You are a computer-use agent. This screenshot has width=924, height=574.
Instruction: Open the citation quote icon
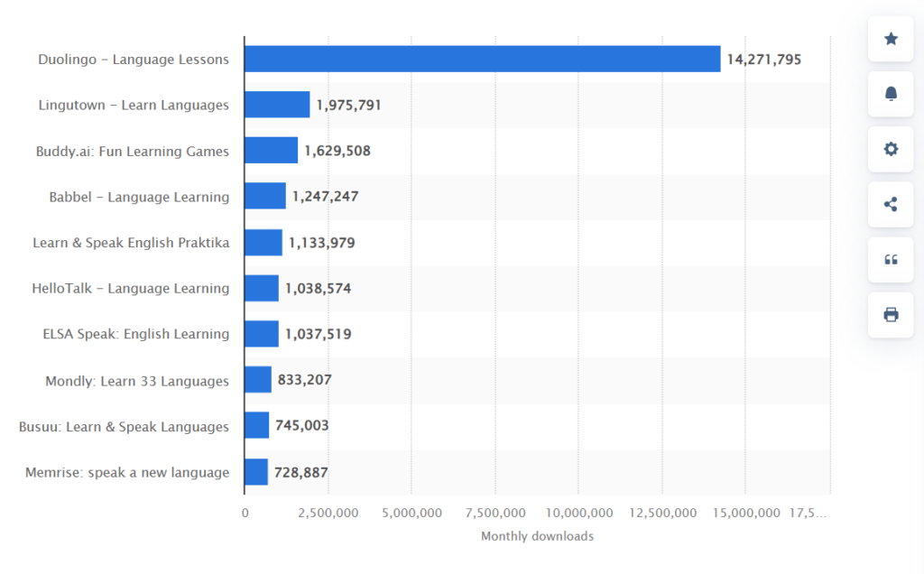pyautogui.click(x=891, y=260)
